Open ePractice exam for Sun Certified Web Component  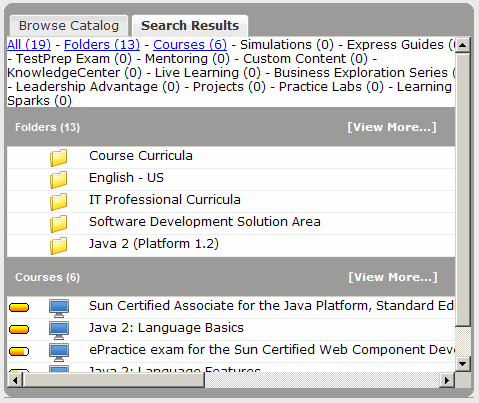click(271, 350)
